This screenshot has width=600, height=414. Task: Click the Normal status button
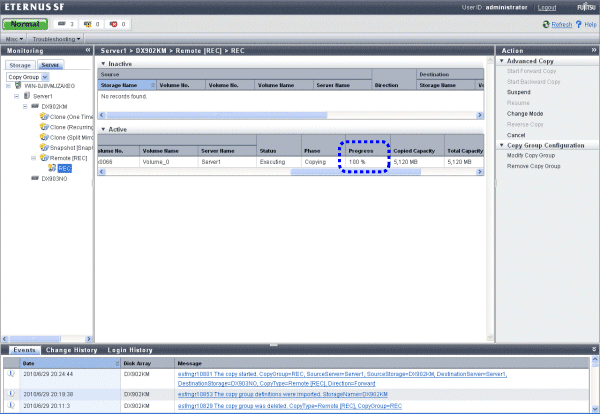tap(25, 24)
